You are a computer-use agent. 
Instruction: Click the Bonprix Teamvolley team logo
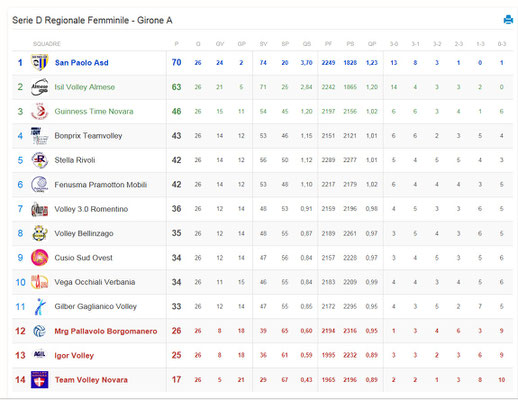pos(39,136)
